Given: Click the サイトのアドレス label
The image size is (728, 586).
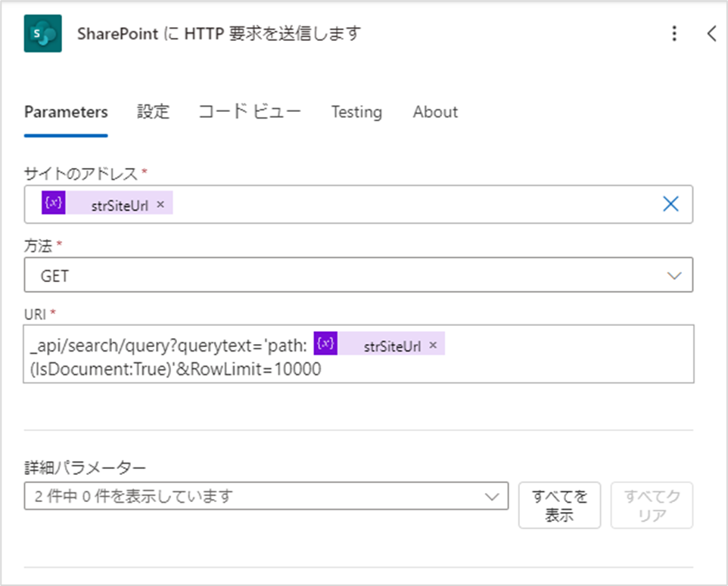Looking at the screenshot, I should [x=81, y=173].
